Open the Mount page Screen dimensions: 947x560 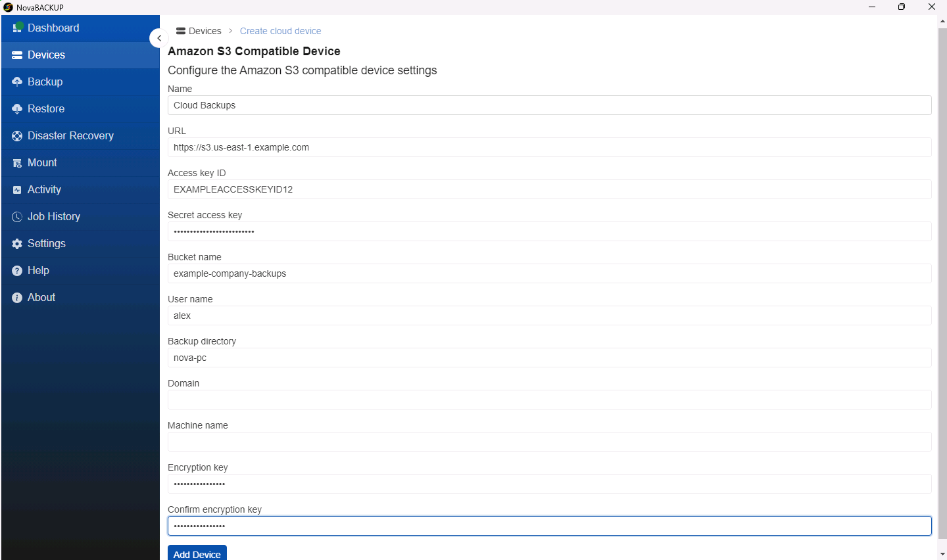click(80, 163)
